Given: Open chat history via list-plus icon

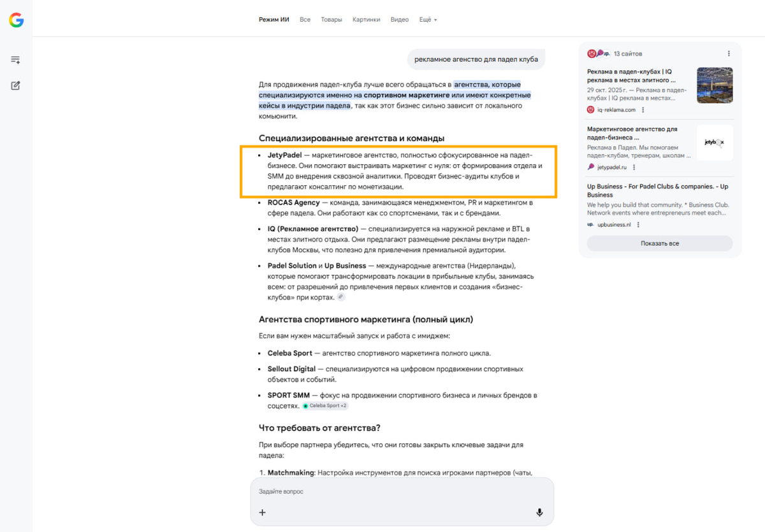Looking at the screenshot, I should click(x=15, y=59).
